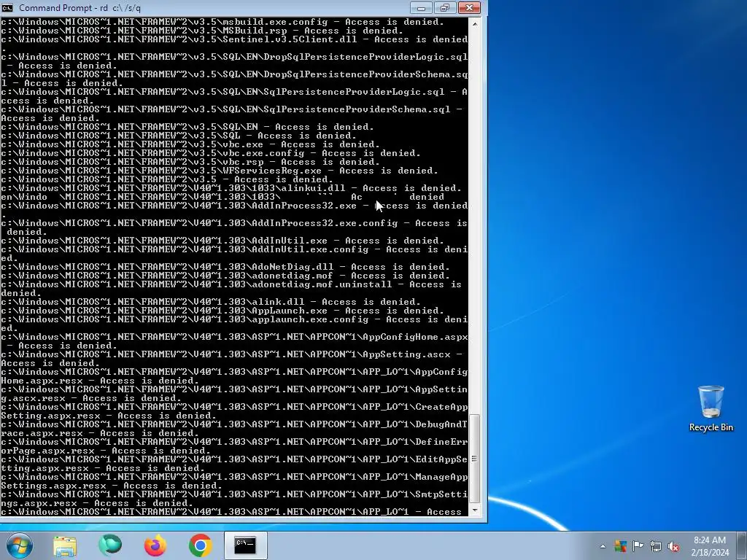Click the Show desktop strip
Image resolution: width=747 pixels, height=560 pixels.
743,545
